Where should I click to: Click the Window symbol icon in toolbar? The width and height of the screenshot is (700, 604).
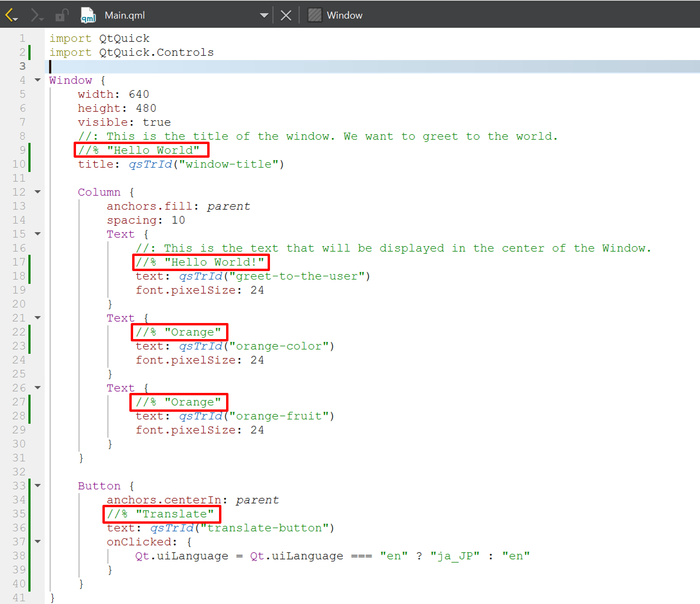(x=314, y=15)
